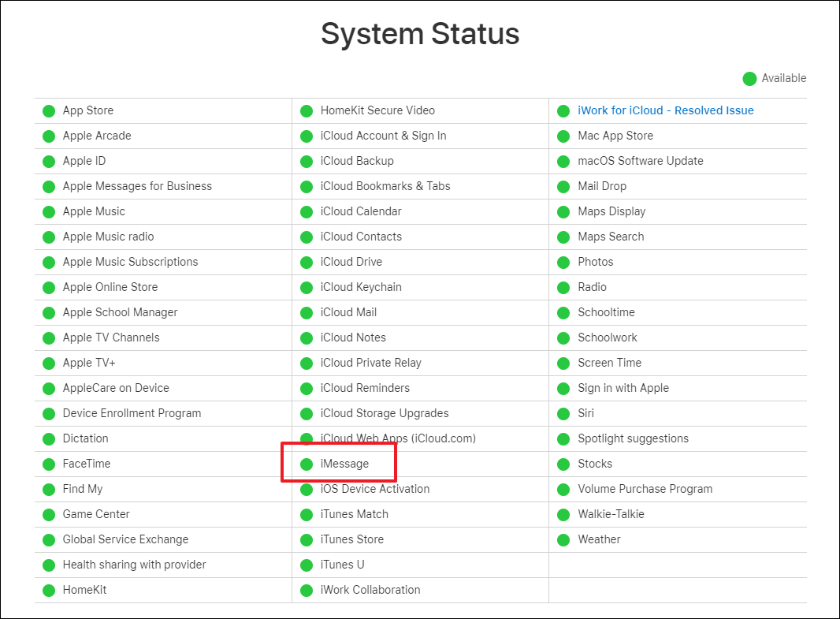Image resolution: width=840 pixels, height=619 pixels.
Task: Click the status dot next to Apple Music
Action: click(49, 211)
